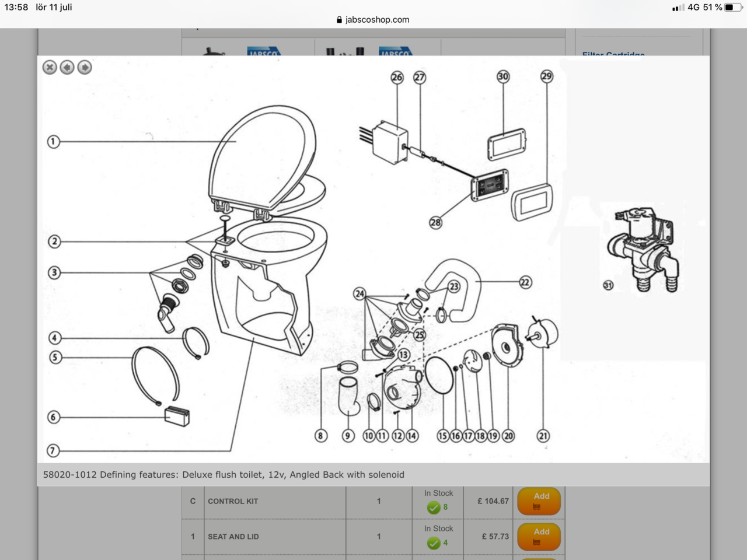This screenshot has height=560, width=747.
Task: Go to the previous image arrow
Action: point(67,68)
